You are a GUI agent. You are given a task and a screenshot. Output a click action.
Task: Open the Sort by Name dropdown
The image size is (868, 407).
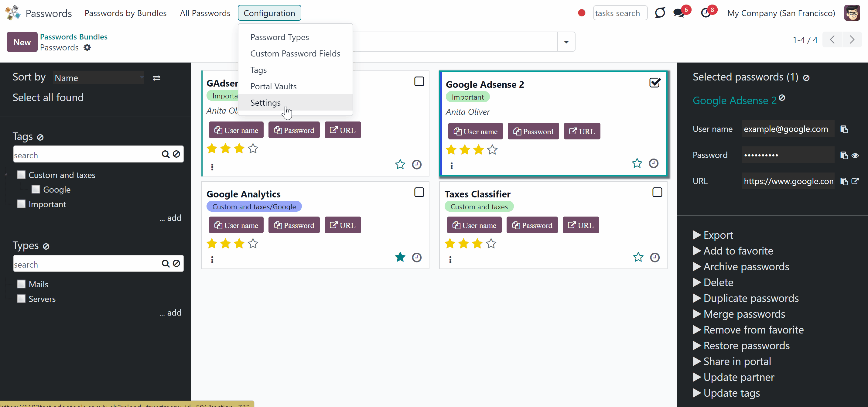pyautogui.click(x=98, y=78)
